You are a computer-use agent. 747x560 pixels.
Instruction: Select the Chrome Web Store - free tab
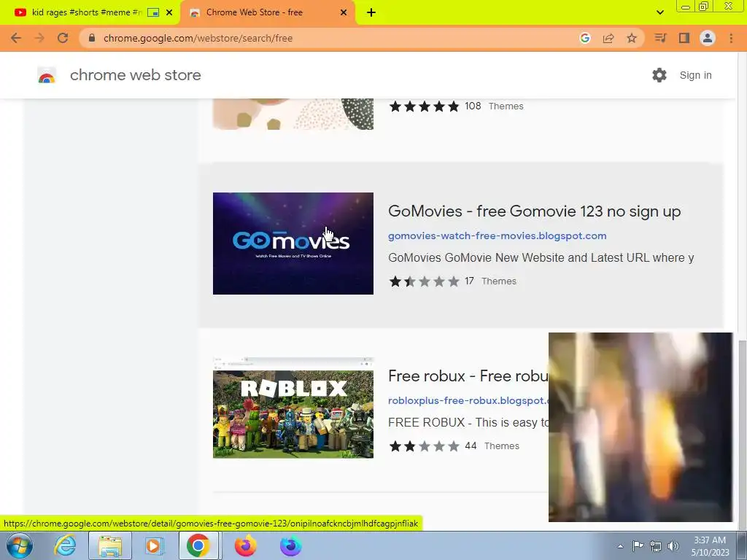pyautogui.click(x=254, y=12)
